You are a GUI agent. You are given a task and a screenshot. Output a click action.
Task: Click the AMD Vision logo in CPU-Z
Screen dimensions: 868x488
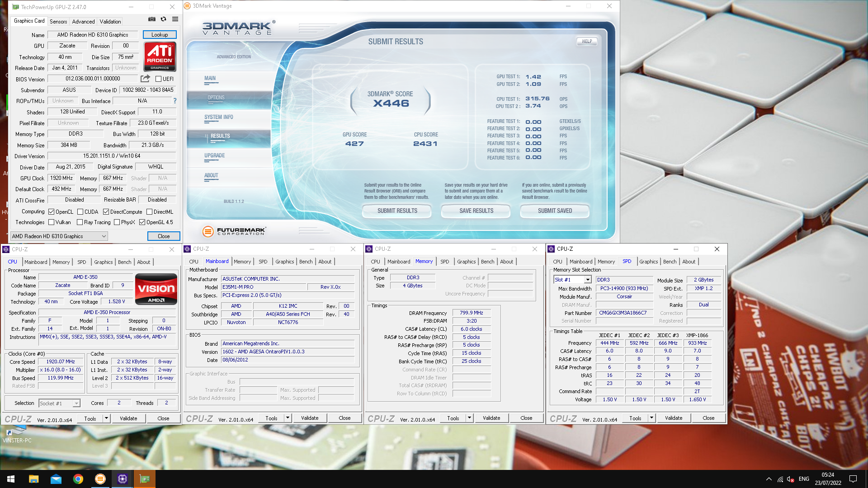tap(156, 289)
